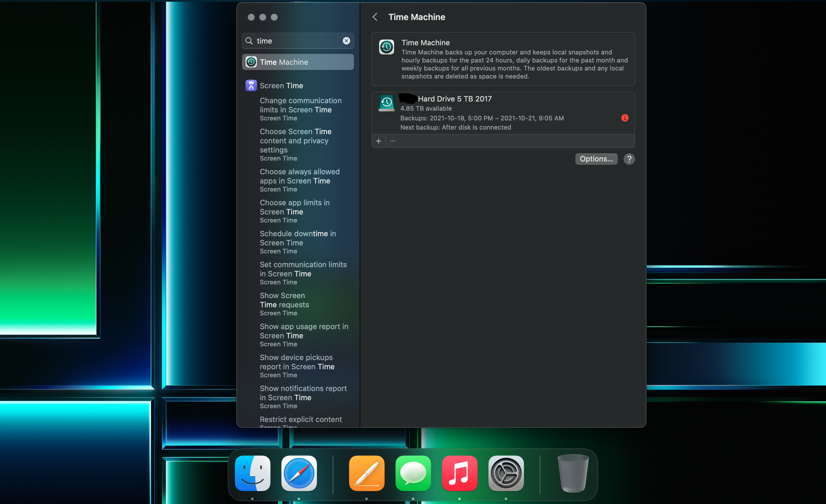The image size is (826, 504).
Task: Clear the search field text
Action: (x=346, y=41)
